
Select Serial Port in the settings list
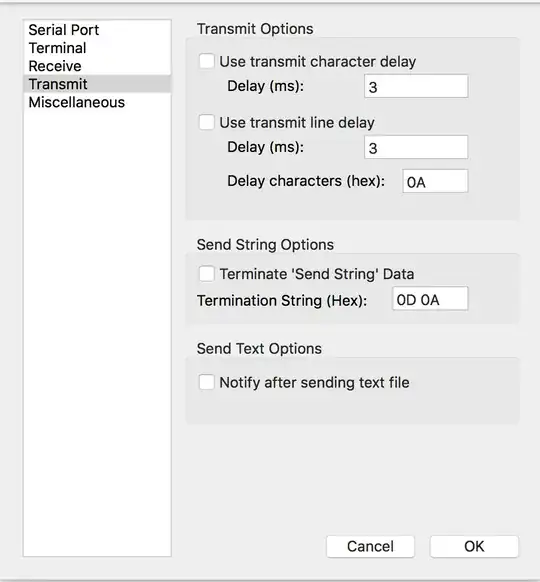click(97, 30)
